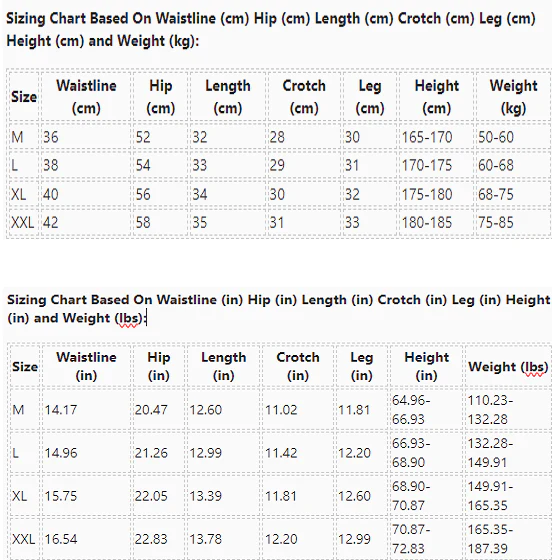Click the misspelled word lbs in heading

click(128, 318)
